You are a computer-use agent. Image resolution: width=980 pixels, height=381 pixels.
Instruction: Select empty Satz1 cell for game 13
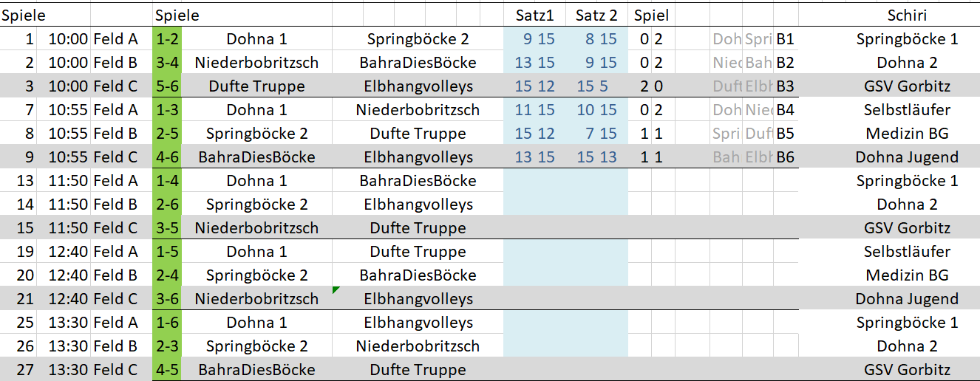click(534, 181)
